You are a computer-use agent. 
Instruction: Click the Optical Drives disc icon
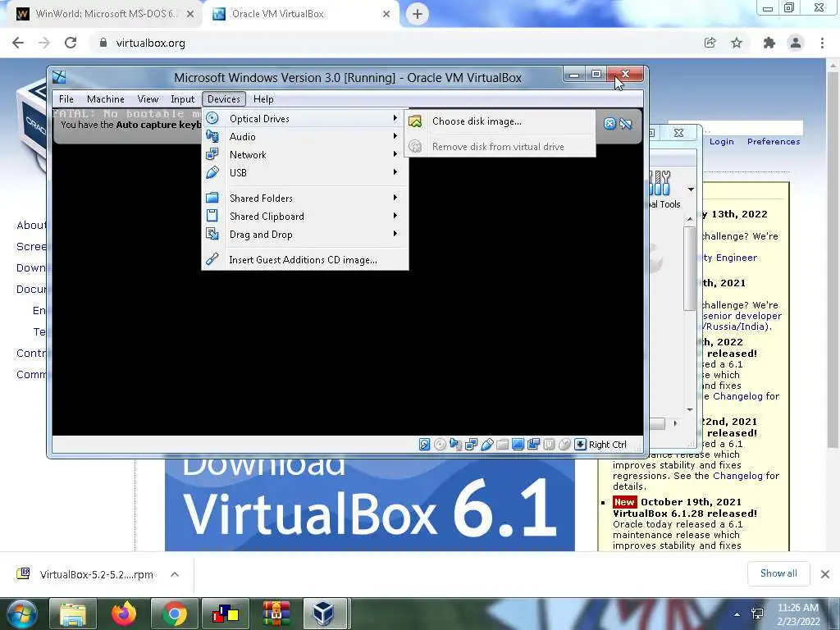(x=212, y=118)
